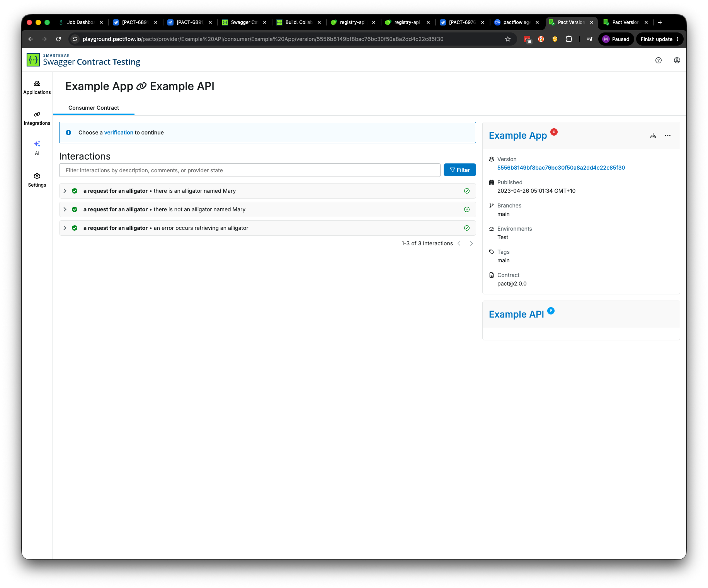Open the site information icon in address bar
This screenshot has width=708, height=588.
[x=75, y=39]
